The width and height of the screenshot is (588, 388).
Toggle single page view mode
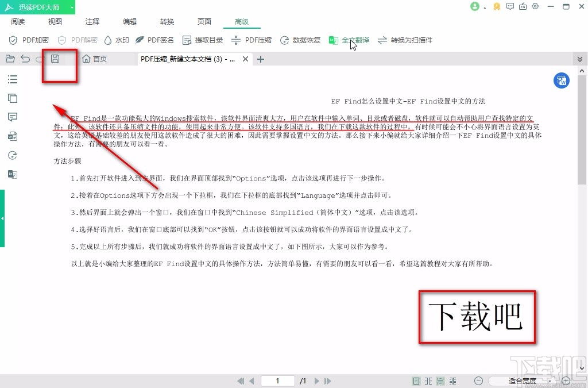click(x=415, y=381)
